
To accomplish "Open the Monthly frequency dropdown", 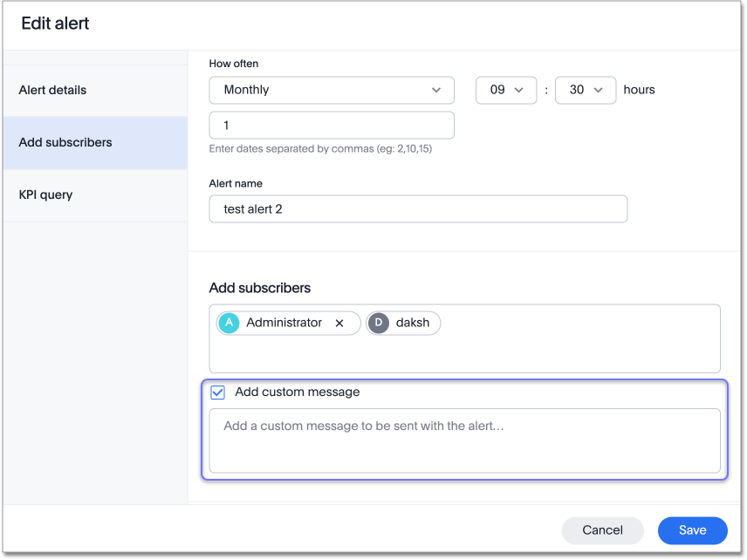I will [332, 90].
